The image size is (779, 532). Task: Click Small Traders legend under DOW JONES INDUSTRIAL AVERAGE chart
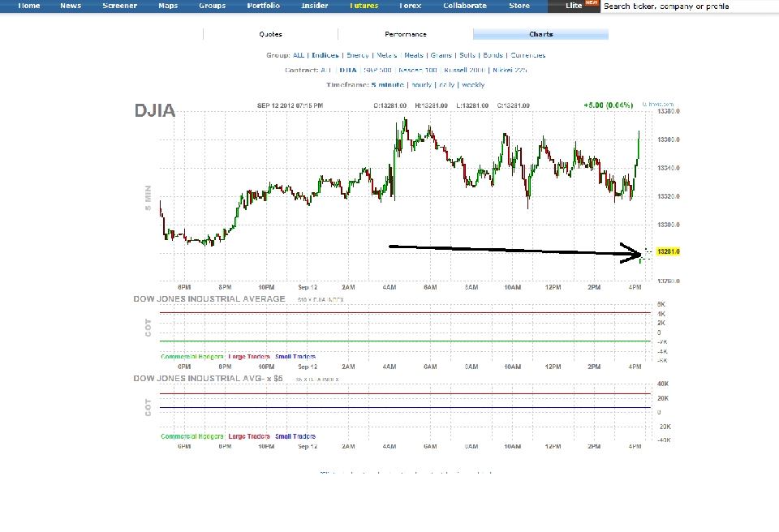point(295,357)
